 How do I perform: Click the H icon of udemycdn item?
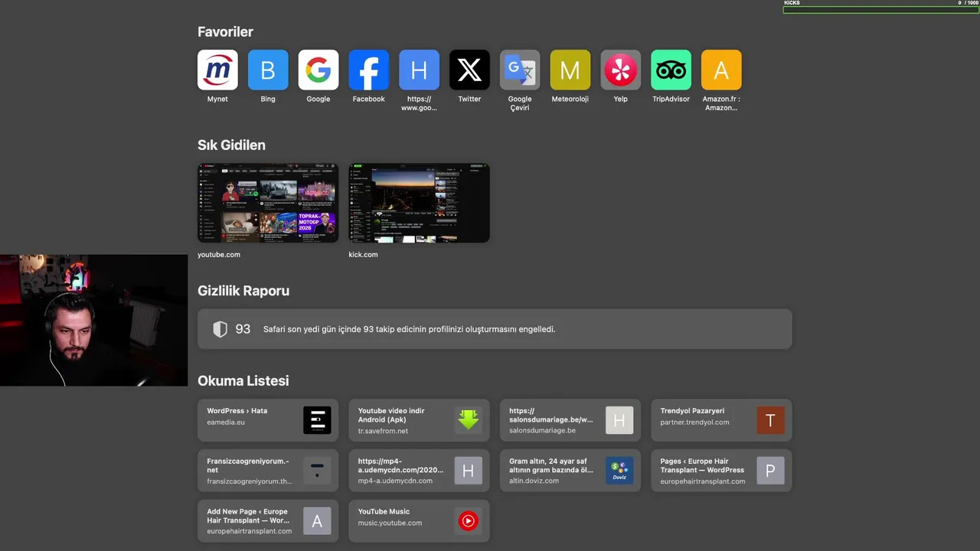(x=469, y=471)
